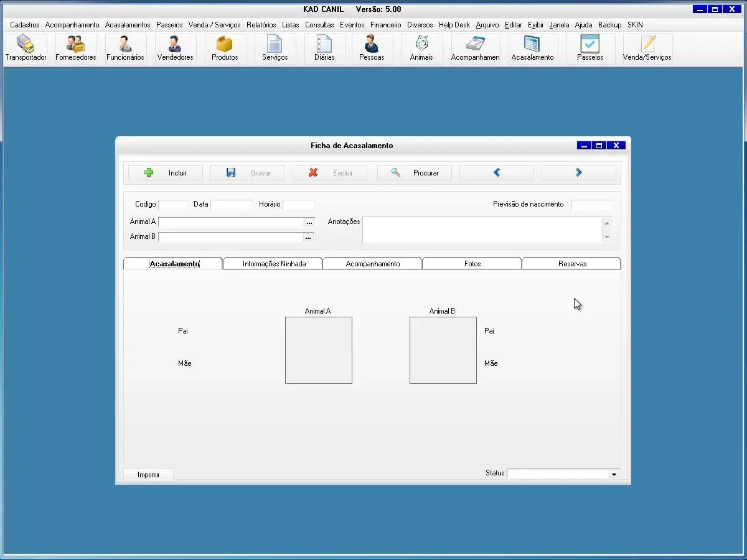
Task: Go to the next record arrow
Action: pyautogui.click(x=578, y=173)
